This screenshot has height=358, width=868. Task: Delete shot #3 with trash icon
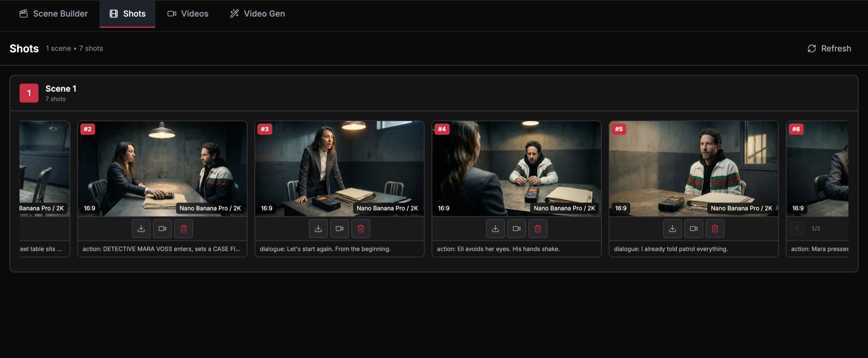(x=361, y=229)
